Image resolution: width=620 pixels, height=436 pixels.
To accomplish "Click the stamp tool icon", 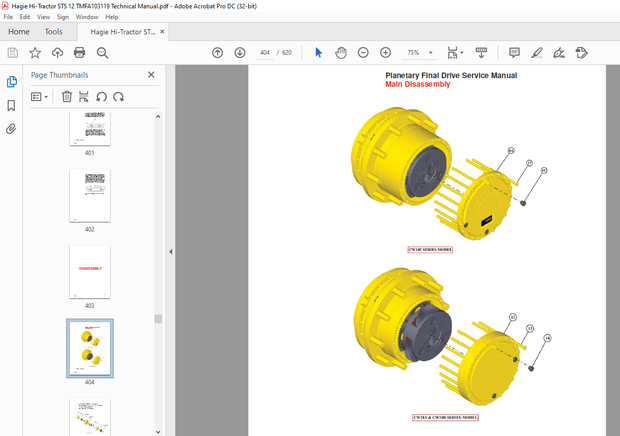I will 582,53.
